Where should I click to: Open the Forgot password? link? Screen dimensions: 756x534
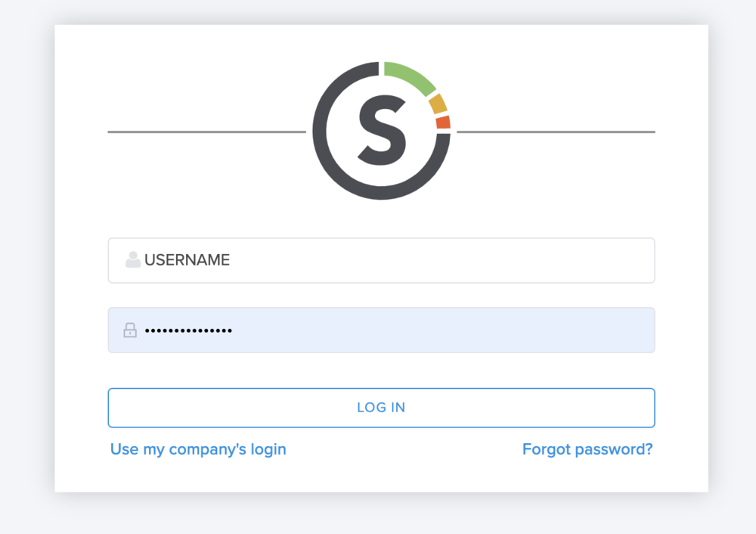coord(587,449)
